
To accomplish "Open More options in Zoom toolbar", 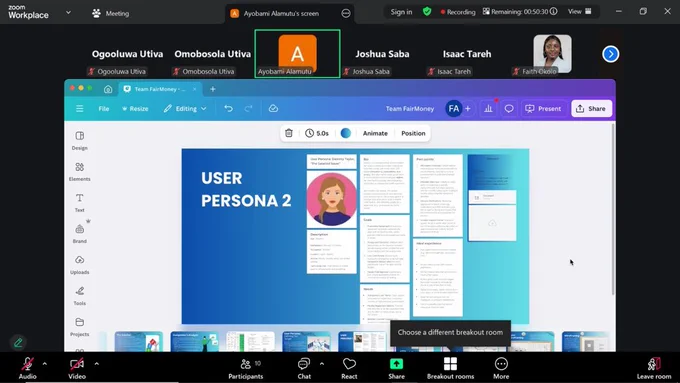I will [501, 368].
